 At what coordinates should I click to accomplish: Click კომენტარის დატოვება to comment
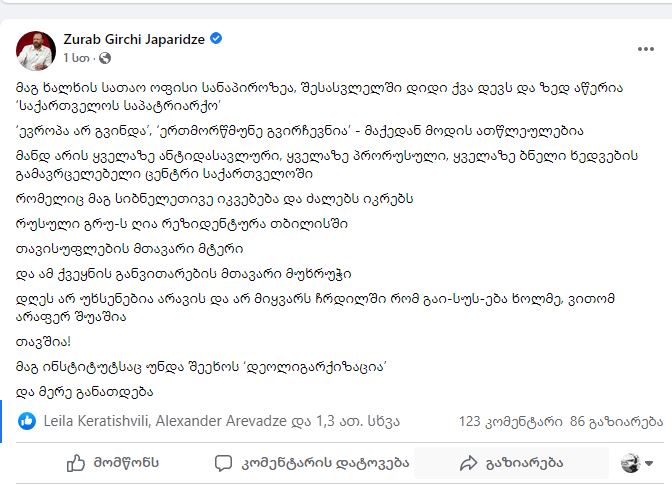[x=325, y=463]
